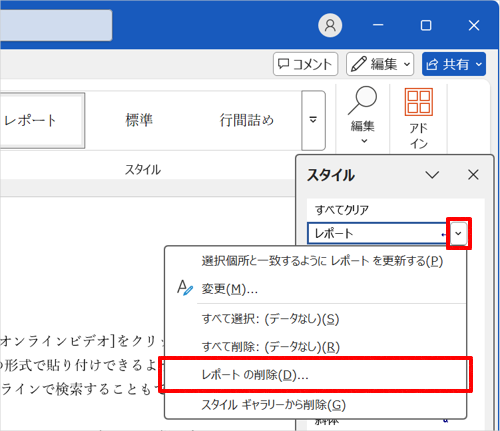Close the スタイル pane

[x=473, y=175]
